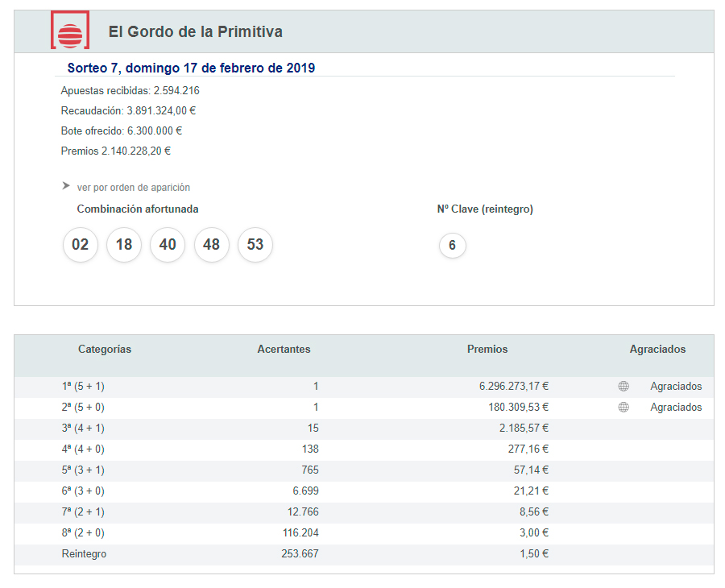This screenshot has width=725, height=588.
Task: Open Agraciados link for 1ª category
Action: (x=676, y=387)
